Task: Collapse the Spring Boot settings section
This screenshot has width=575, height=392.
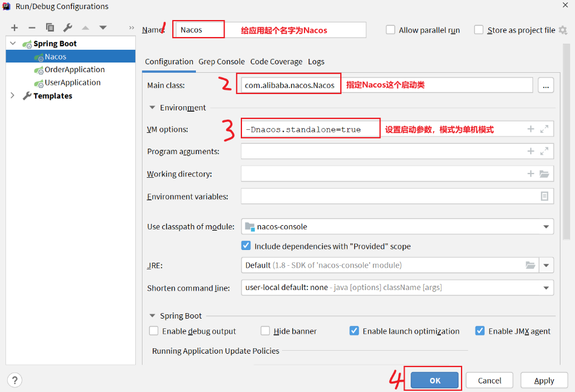Action: [152, 316]
